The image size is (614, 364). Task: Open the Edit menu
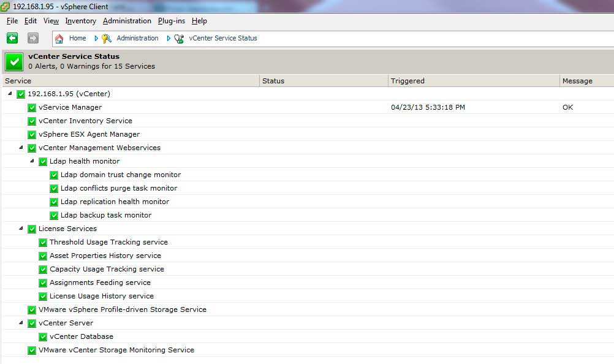31,21
